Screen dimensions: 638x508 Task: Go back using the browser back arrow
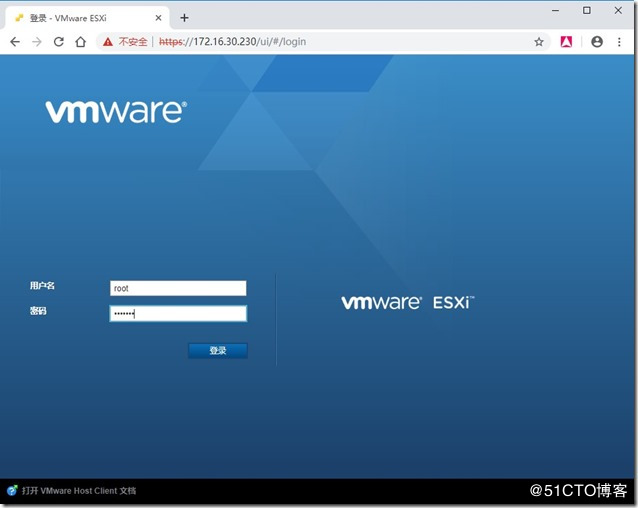(15, 41)
